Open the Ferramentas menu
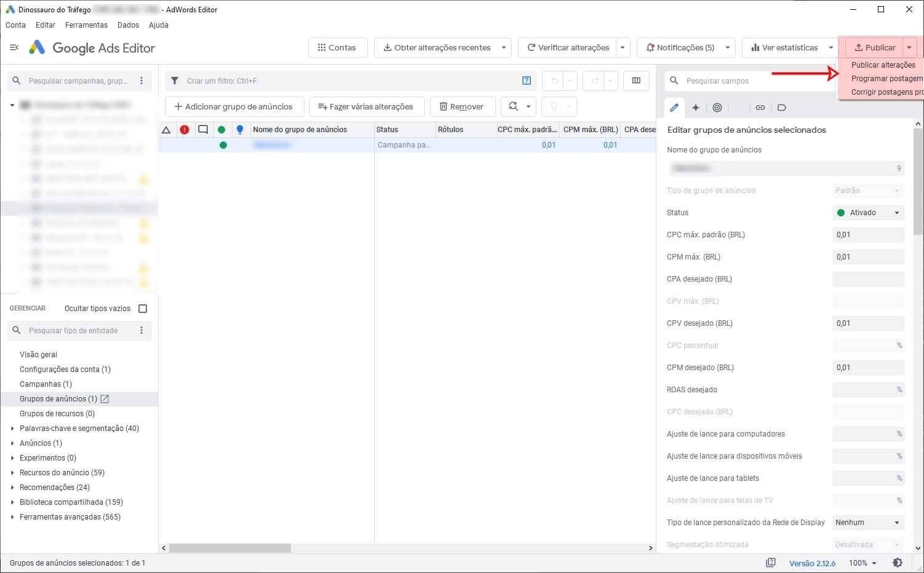Viewport: 924px width, 573px height. click(86, 25)
